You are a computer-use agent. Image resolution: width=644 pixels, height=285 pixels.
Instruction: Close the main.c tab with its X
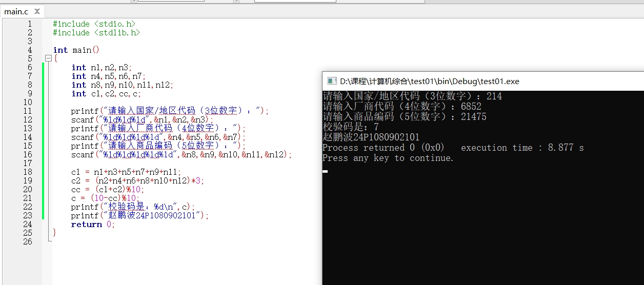point(37,11)
